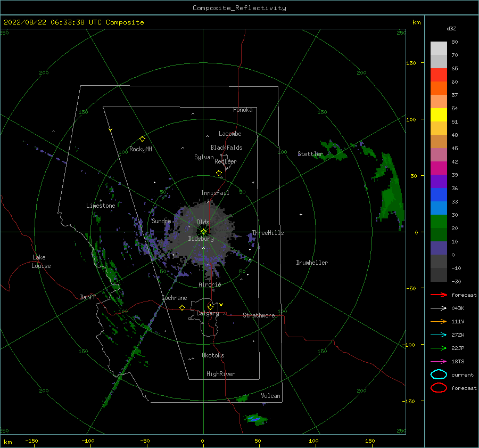This screenshot has width=479, height=448.
Task: Click the dBZ legend heading
Action: tap(451, 28)
